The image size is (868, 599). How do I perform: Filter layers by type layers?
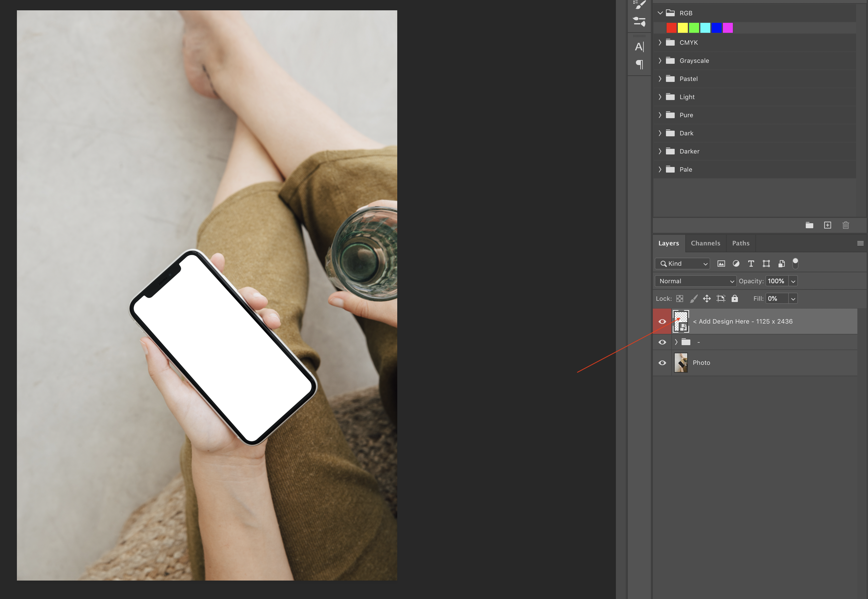[751, 264]
